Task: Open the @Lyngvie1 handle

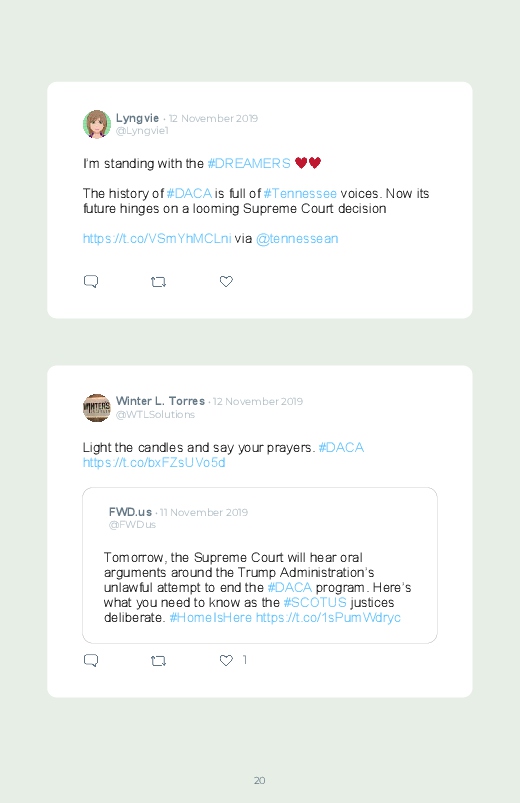Action: click(142, 131)
